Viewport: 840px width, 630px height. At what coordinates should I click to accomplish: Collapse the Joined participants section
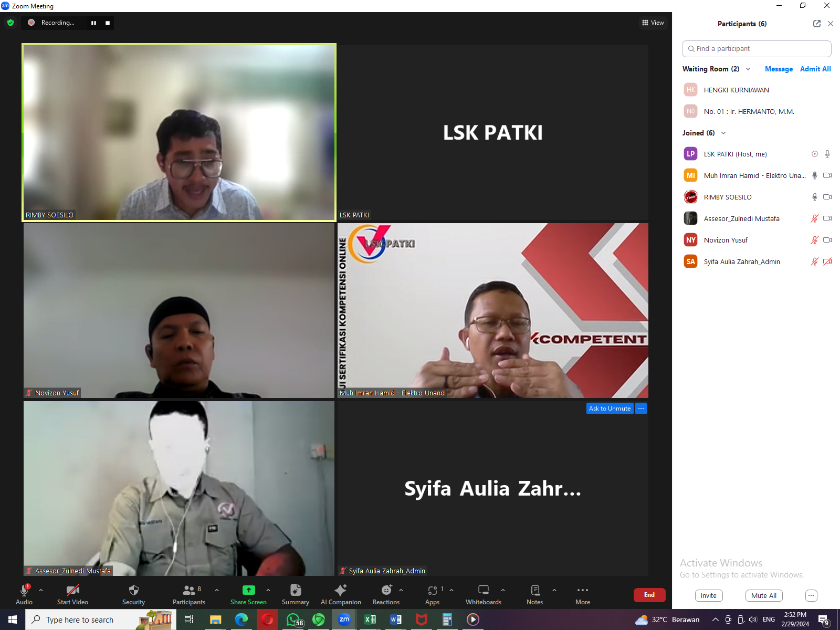tap(723, 133)
